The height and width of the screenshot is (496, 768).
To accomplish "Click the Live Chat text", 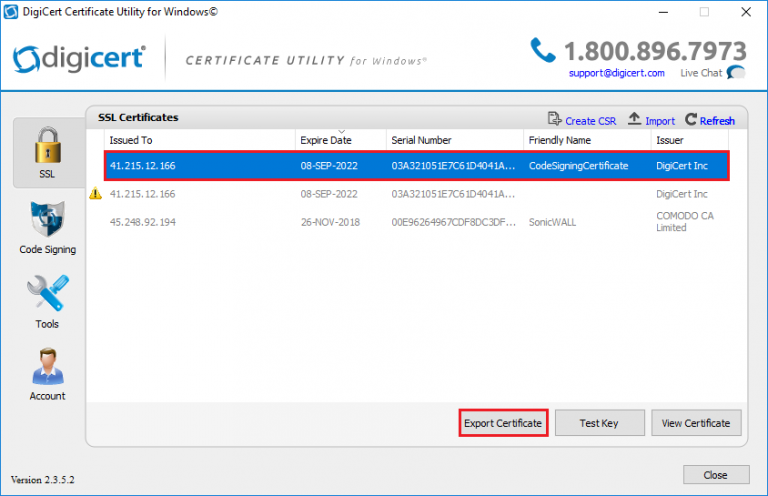I will coord(701,73).
